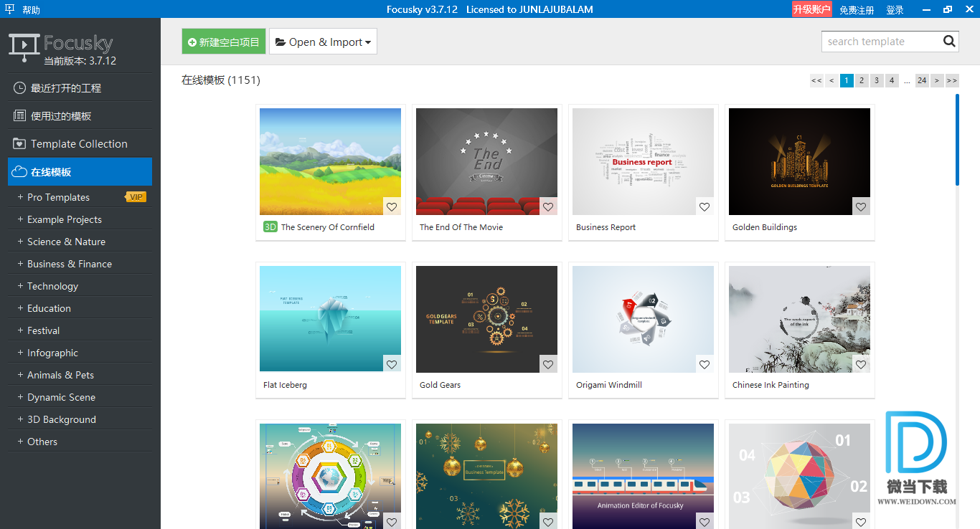This screenshot has width=980, height=529.
Task: Open 最近打开的工程 recent projects
Action: pyautogui.click(x=80, y=88)
